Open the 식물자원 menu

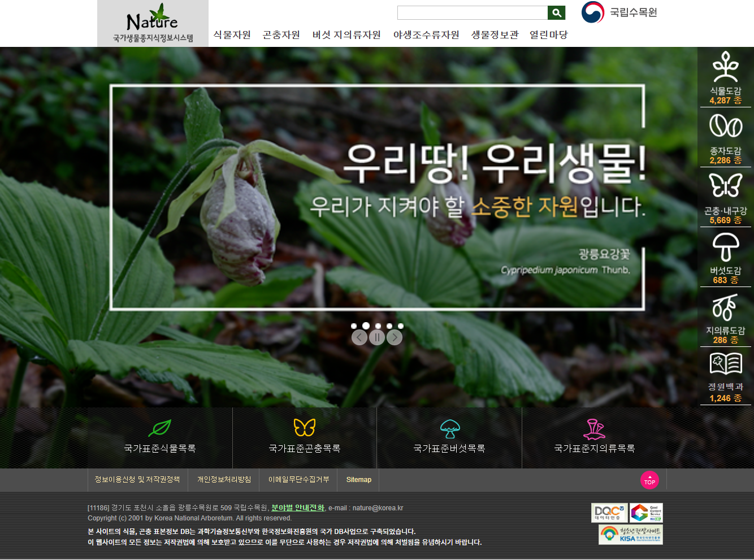232,35
